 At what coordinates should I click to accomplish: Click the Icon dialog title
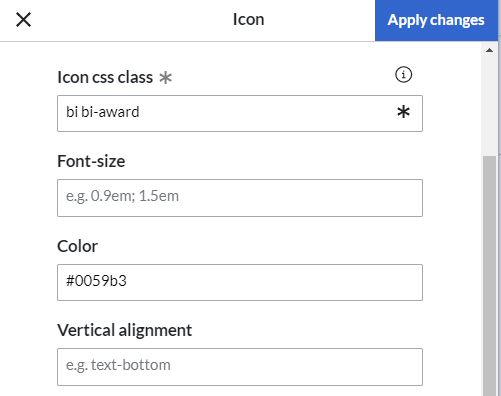pos(249,20)
